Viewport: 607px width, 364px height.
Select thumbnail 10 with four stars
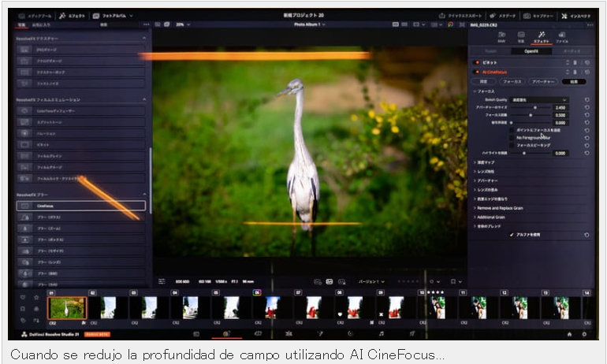(438, 308)
